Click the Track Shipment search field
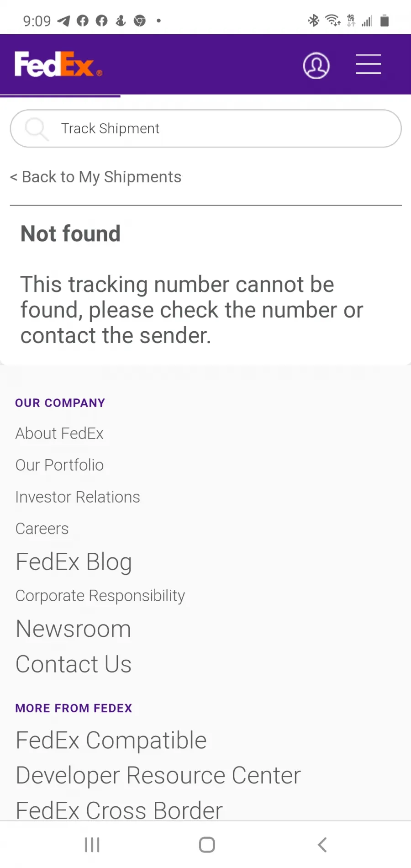411x868 pixels. coord(205,128)
